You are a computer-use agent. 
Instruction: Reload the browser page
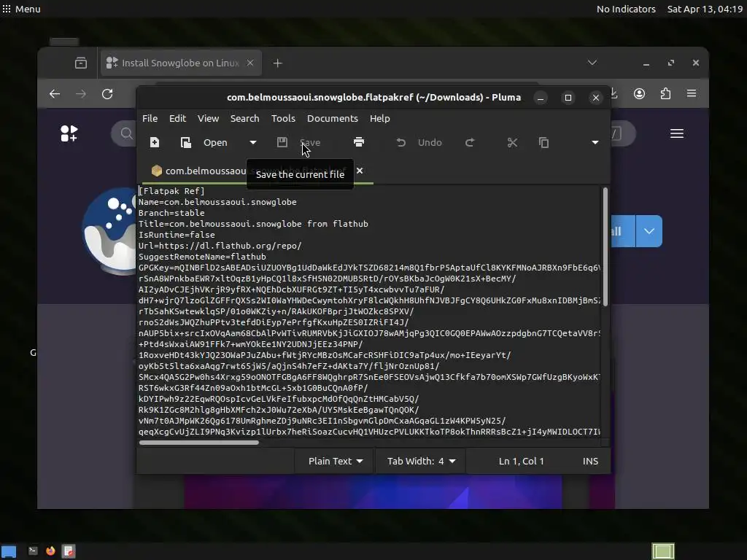click(x=107, y=94)
